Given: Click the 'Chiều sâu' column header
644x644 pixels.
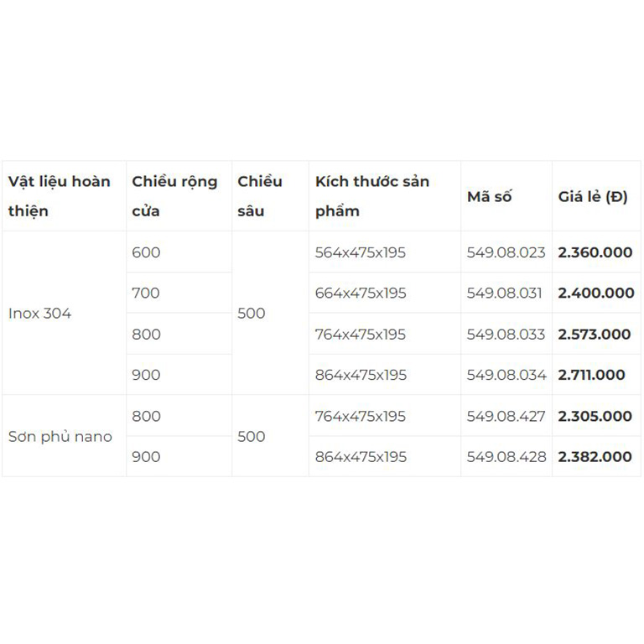Looking at the screenshot, I should pos(260,196).
